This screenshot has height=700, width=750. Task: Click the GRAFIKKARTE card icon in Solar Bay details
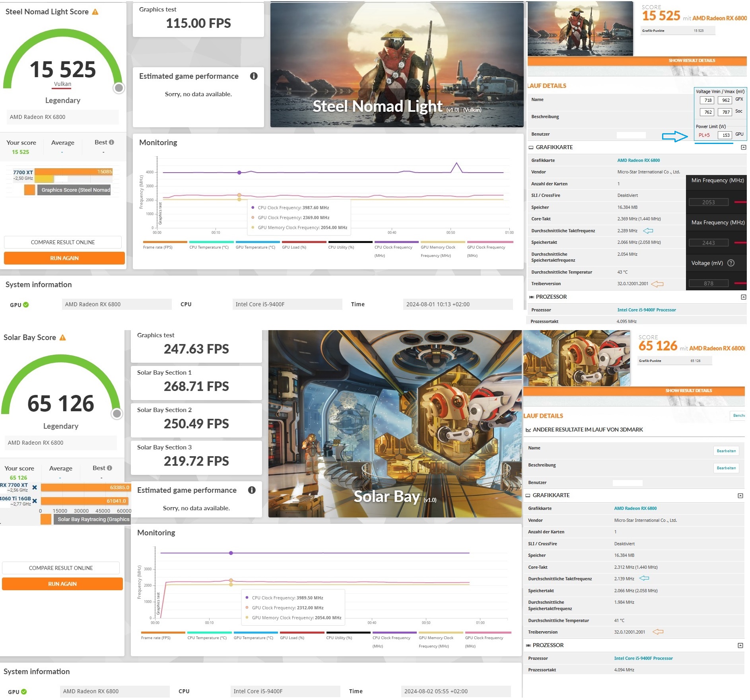pyautogui.click(x=528, y=496)
